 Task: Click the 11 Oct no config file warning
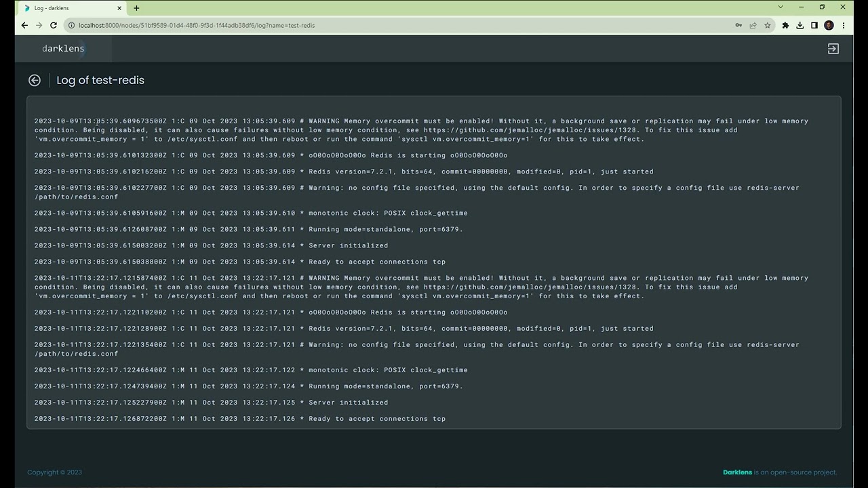click(417, 349)
